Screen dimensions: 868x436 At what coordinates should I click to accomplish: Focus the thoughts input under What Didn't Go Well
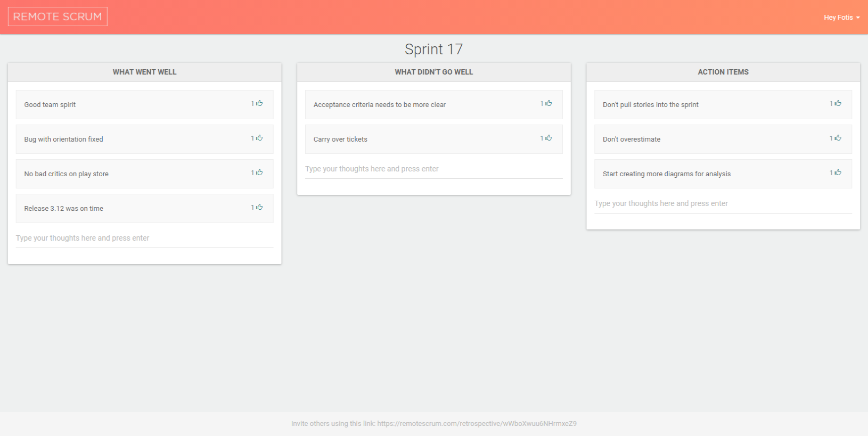433,169
